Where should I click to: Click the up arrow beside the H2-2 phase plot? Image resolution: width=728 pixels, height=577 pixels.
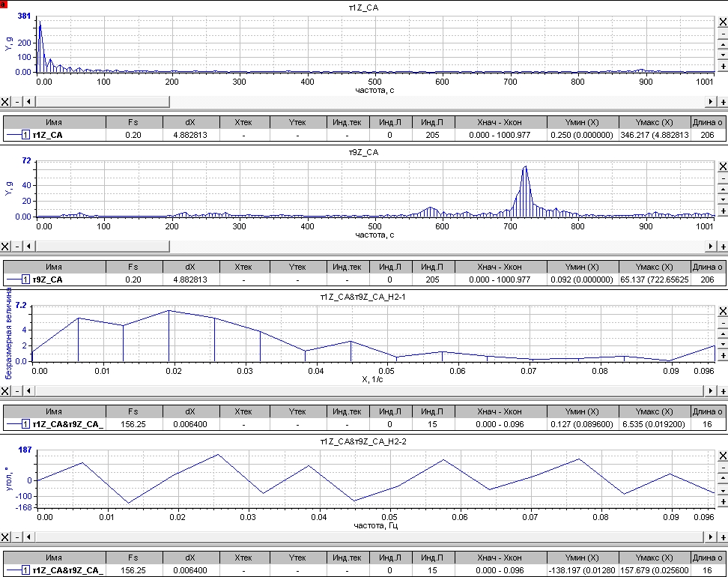[723, 479]
